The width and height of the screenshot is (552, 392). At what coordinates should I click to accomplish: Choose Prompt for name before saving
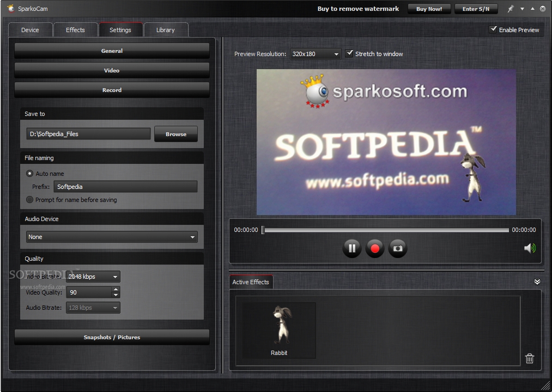tap(30, 199)
